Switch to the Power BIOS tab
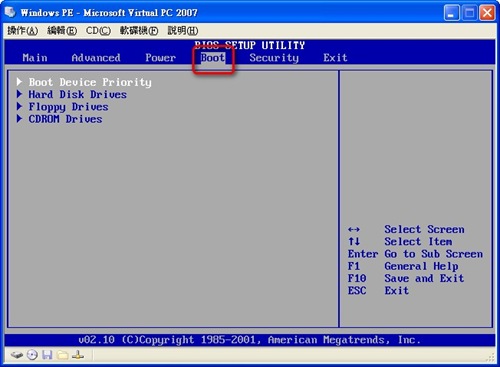Image resolution: width=500 pixels, height=367 pixels. (160, 58)
